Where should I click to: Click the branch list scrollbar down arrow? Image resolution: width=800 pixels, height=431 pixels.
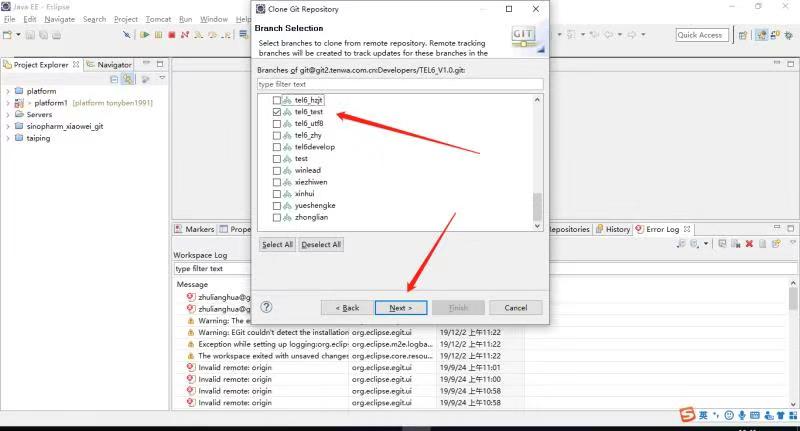(x=537, y=226)
